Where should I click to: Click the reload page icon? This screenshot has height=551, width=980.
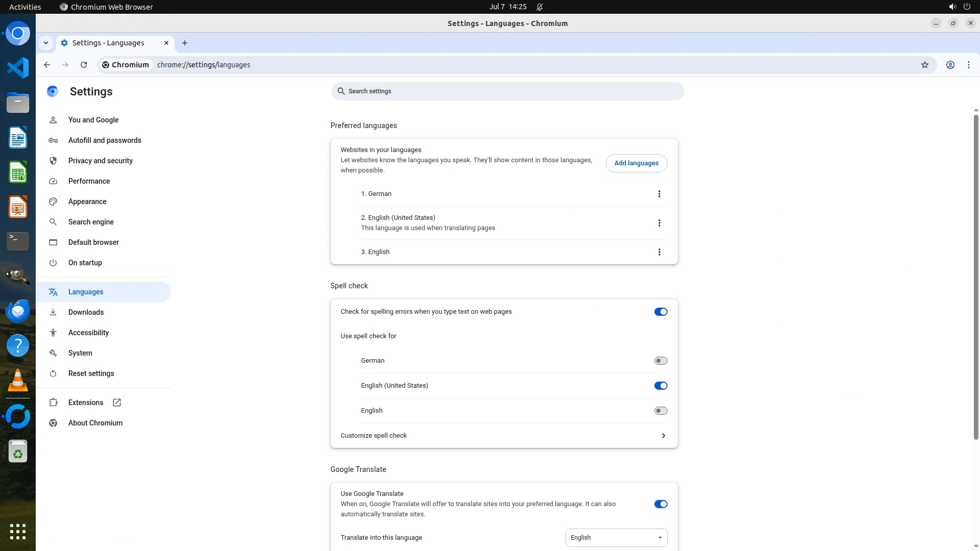[x=84, y=65]
